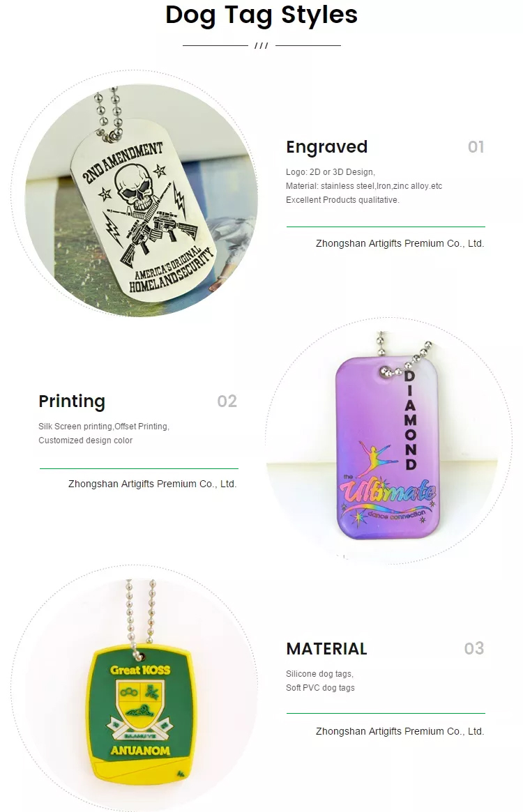The image size is (523, 812).
Task: Open the purple Diamond printed dog tag photo
Action: tap(388, 441)
